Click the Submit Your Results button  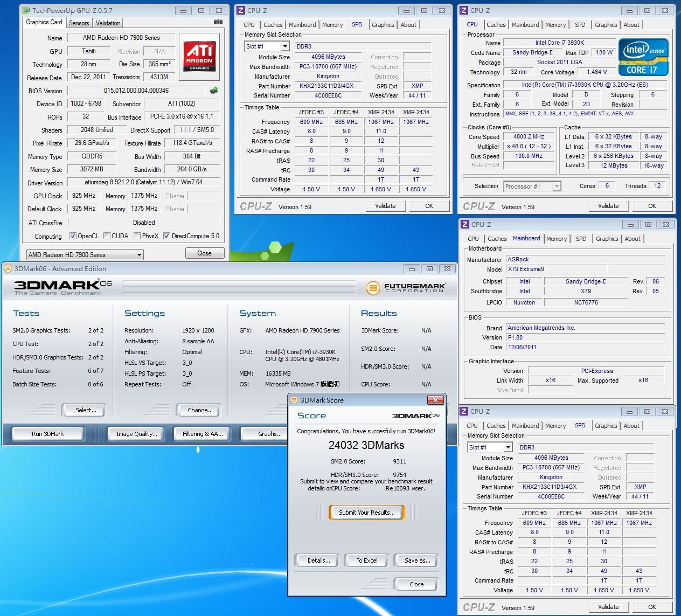[366, 513]
